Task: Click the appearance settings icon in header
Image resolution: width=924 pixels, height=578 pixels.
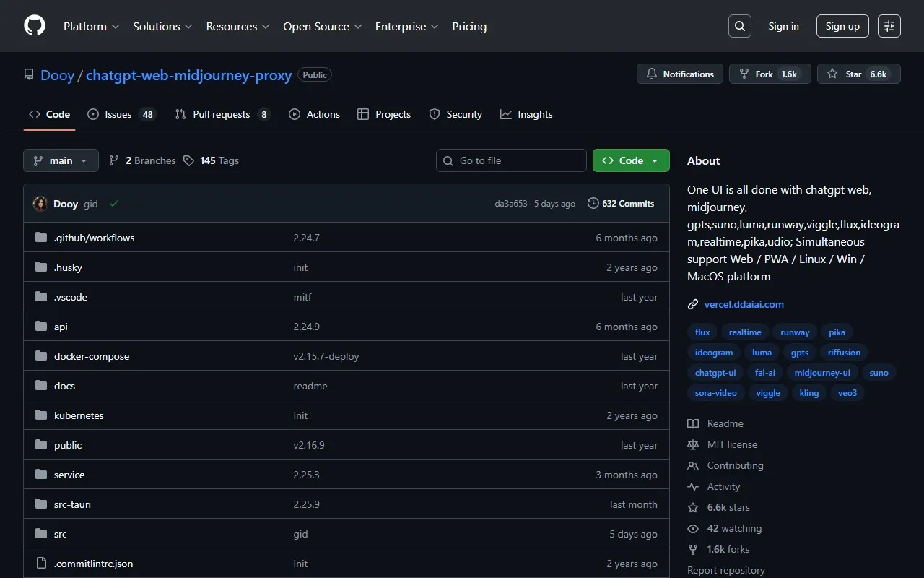Action: (x=889, y=26)
